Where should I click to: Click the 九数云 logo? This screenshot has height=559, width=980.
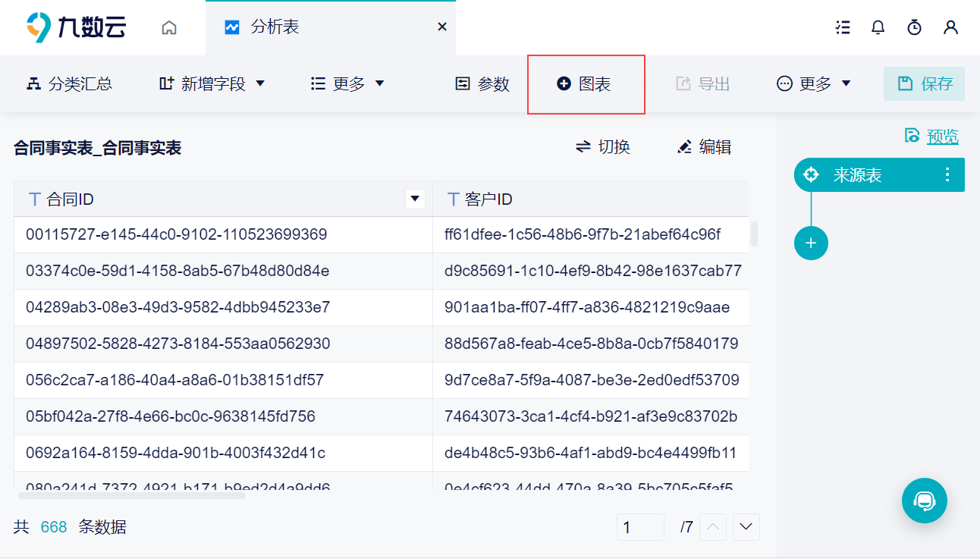click(x=77, y=27)
